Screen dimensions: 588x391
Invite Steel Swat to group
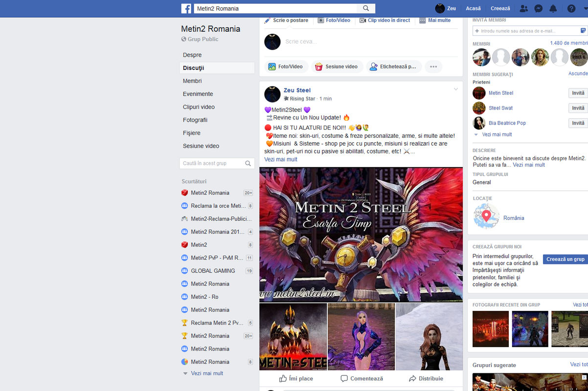(578, 108)
